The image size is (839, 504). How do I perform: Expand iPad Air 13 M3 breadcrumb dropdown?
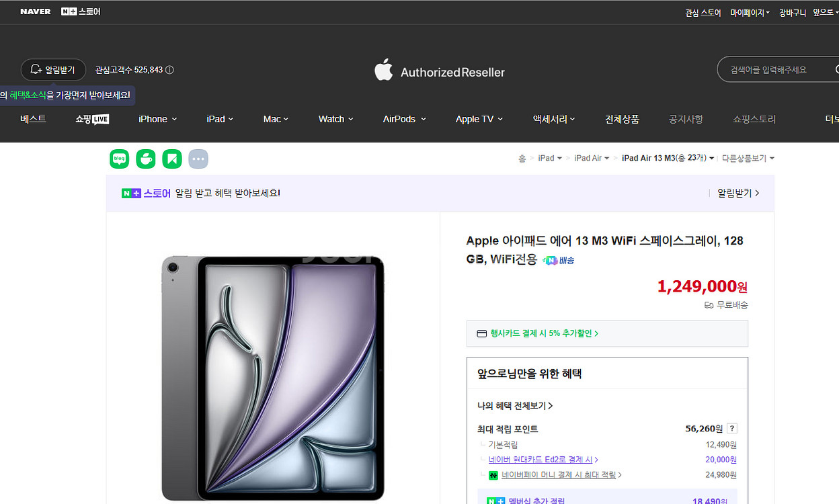668,159
